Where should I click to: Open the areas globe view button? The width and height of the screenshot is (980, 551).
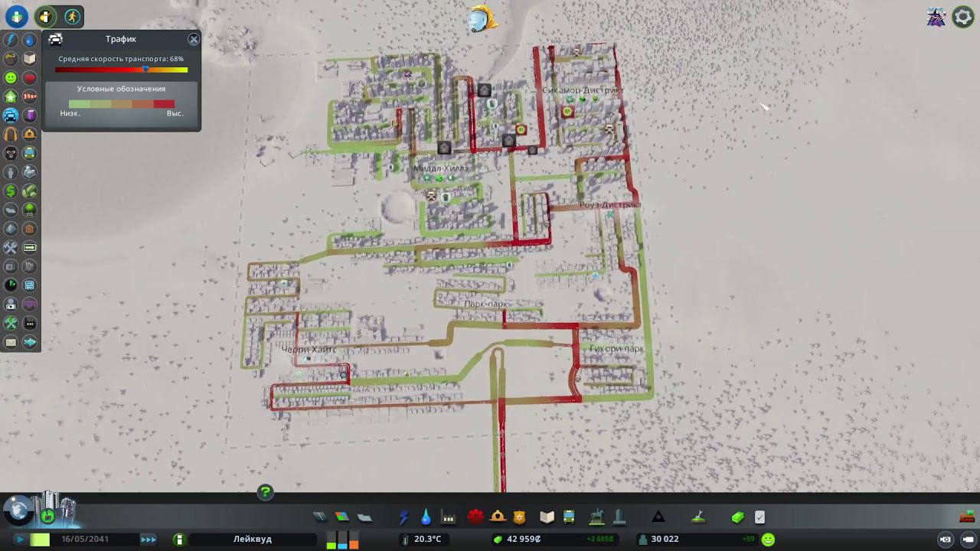pyautogui.click(x=17, y=510)
